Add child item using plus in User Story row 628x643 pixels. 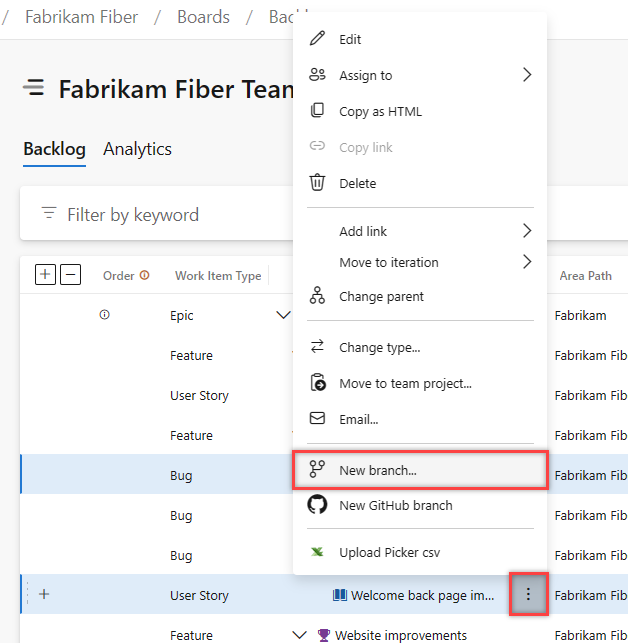(x=44, y=594)
